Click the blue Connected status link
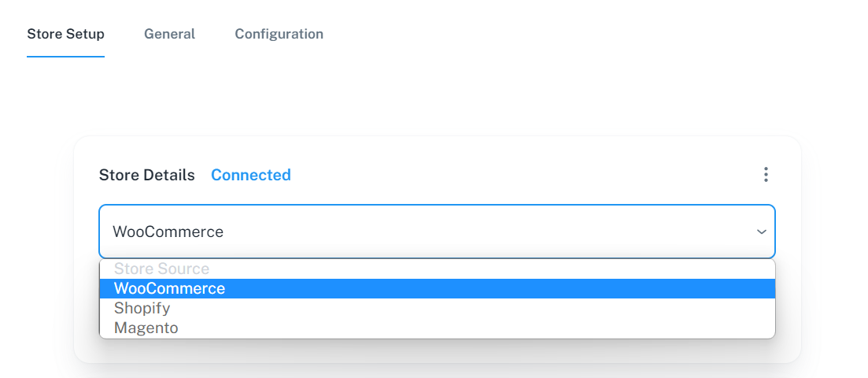868x378 pixels. pos(251,175)
